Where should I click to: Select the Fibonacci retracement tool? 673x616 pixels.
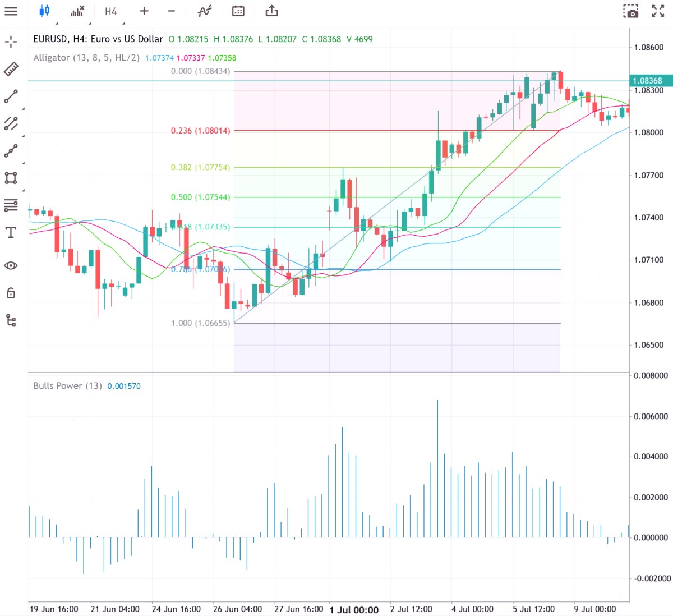(x=11, y=205)
